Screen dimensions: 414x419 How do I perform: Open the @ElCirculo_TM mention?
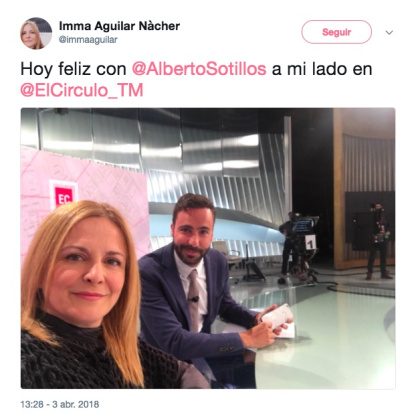pos(82,90)
